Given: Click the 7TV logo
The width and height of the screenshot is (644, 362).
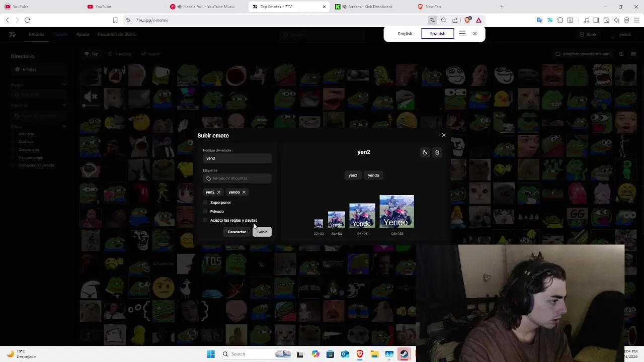Looking at the screenshot, I should (x=13, y=34).
